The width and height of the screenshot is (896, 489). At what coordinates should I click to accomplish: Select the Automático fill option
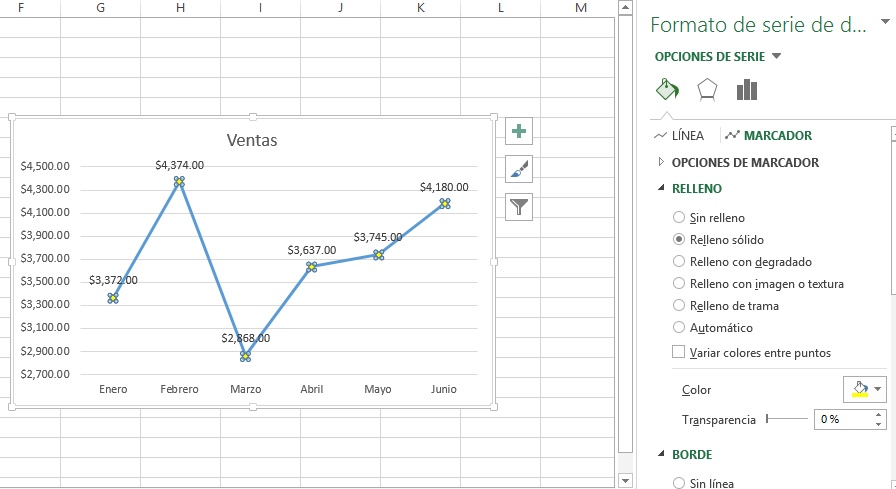(680, 327)
